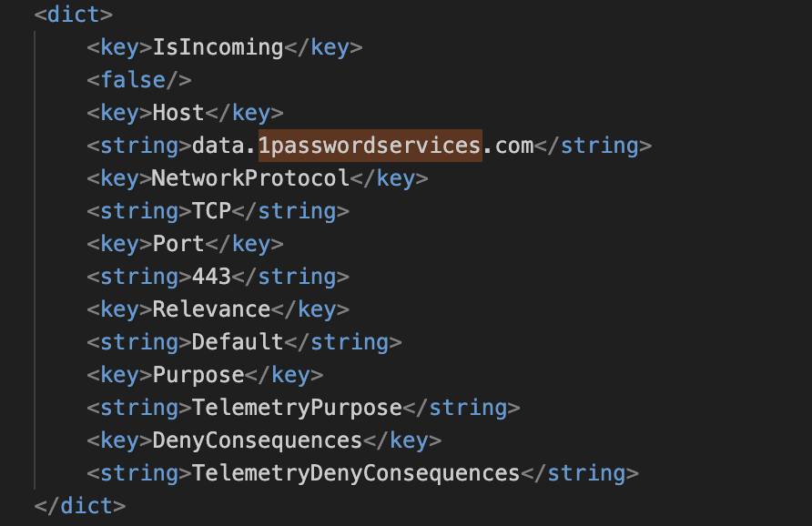
Task: Click the DenyConsequences key name
Action: pos(257,440)
